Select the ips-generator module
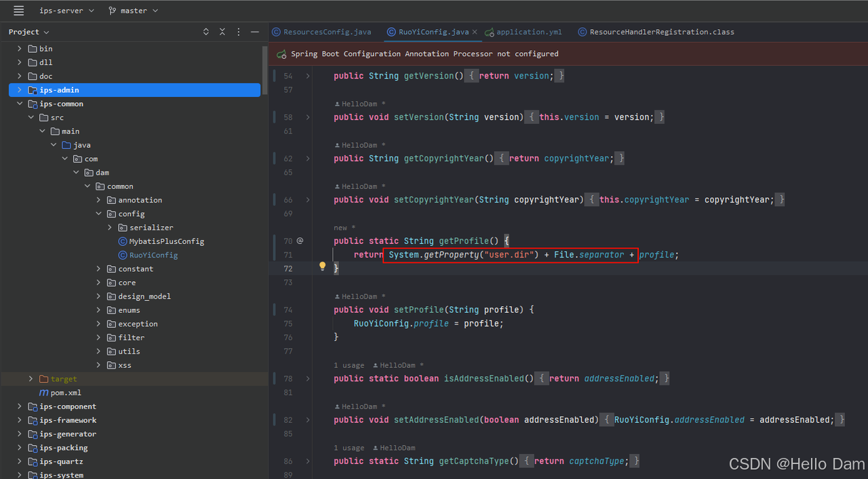868x479 pixels. click(62, 434)
